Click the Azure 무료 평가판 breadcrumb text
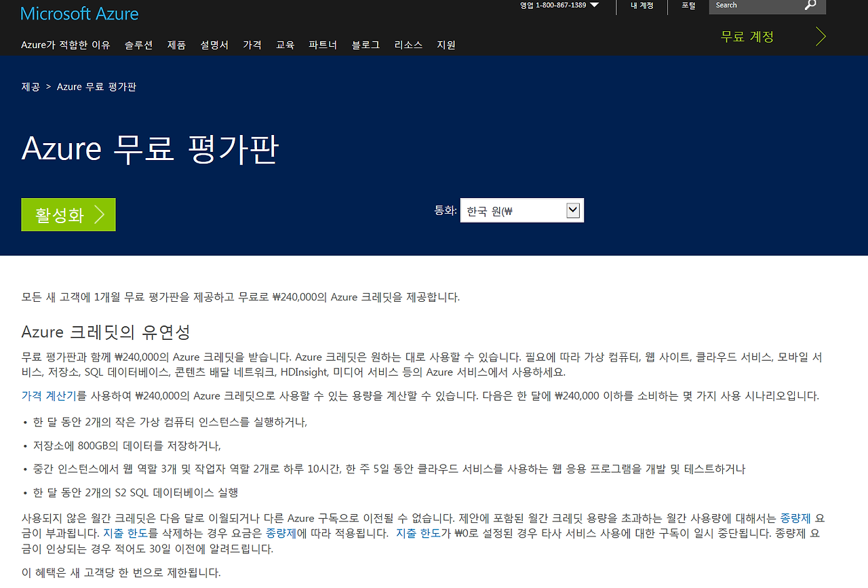 (x=96, y=87)
